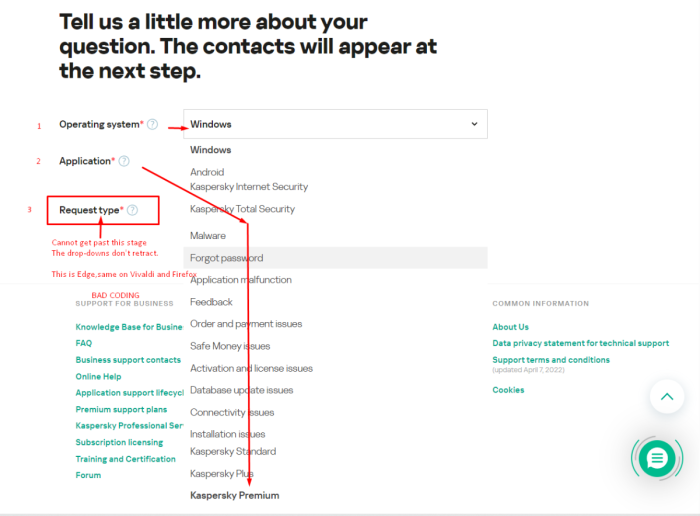This screenshot has width=700, height=516.
Task: Select Forgot password request type
Action: tap(226, 258)
